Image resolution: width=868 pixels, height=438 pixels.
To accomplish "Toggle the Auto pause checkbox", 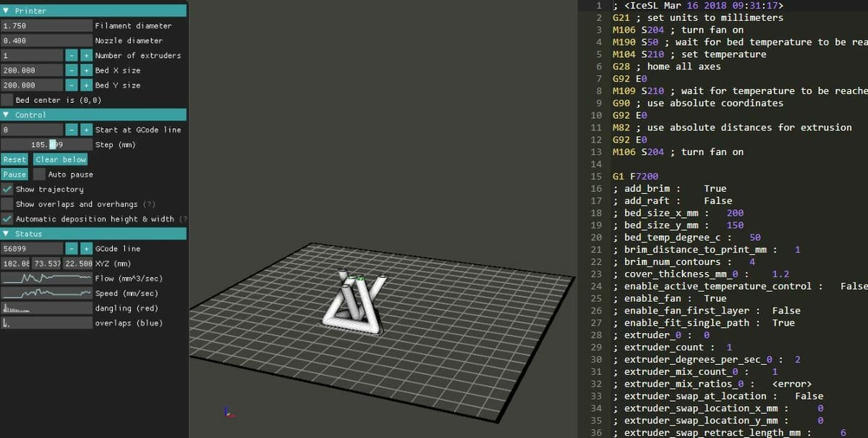I will pyautogui.click(x=39, y=174).
